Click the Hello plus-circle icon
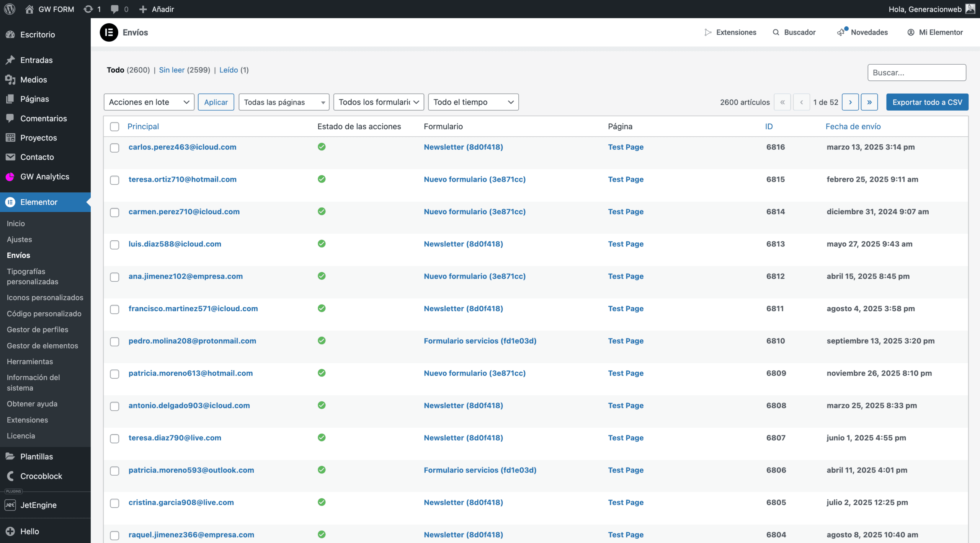Viewport: 980px width, 543px height. pyautogui.click(x=10, y=531)
